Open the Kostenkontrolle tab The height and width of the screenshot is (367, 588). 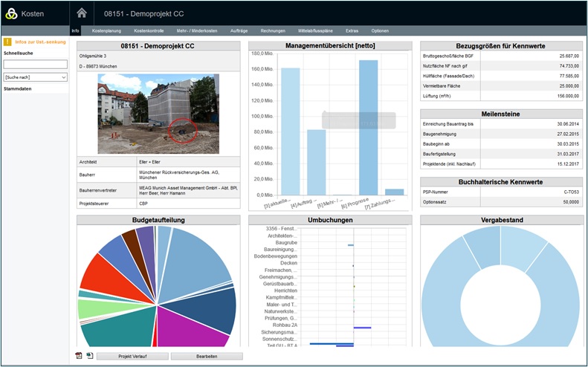(149, 30)
